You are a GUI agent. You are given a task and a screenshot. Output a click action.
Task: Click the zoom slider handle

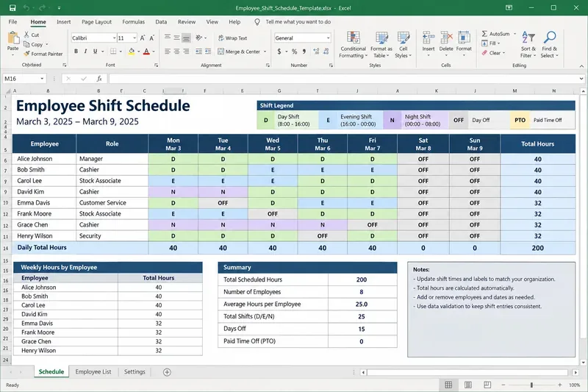[x=531, y=385]
